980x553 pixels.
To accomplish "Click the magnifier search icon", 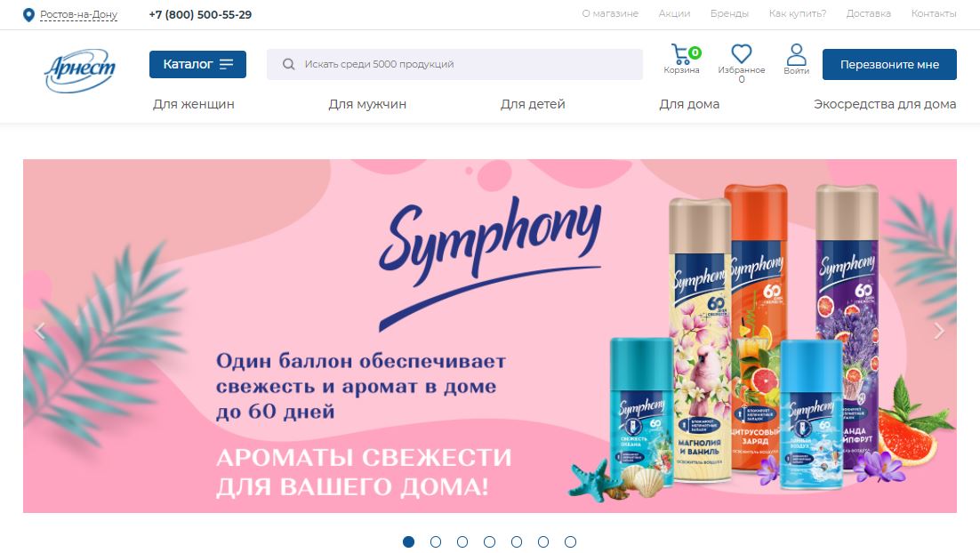I will point(288,64).
